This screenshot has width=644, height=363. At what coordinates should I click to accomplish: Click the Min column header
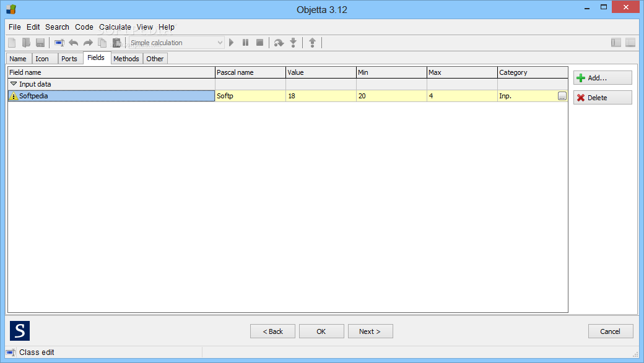click(x=391, y=72)
